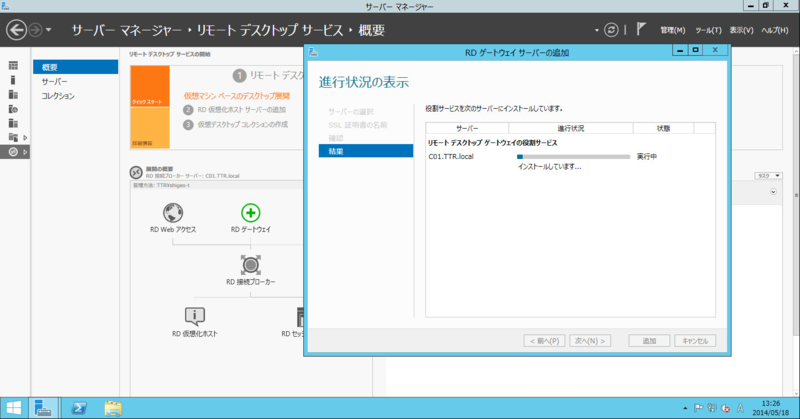Open the ヘルプ(H) menu
800x419 pixels.
(x=774, y=31)
